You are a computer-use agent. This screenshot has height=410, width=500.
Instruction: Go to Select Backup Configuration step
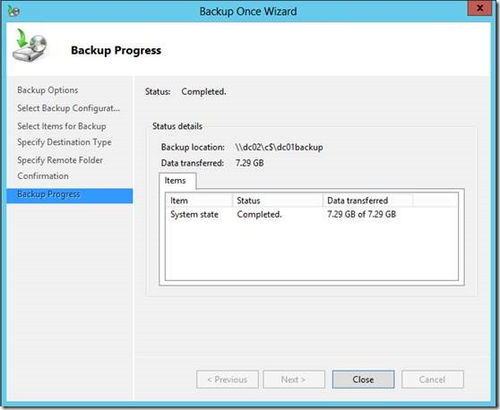[68, 108]
